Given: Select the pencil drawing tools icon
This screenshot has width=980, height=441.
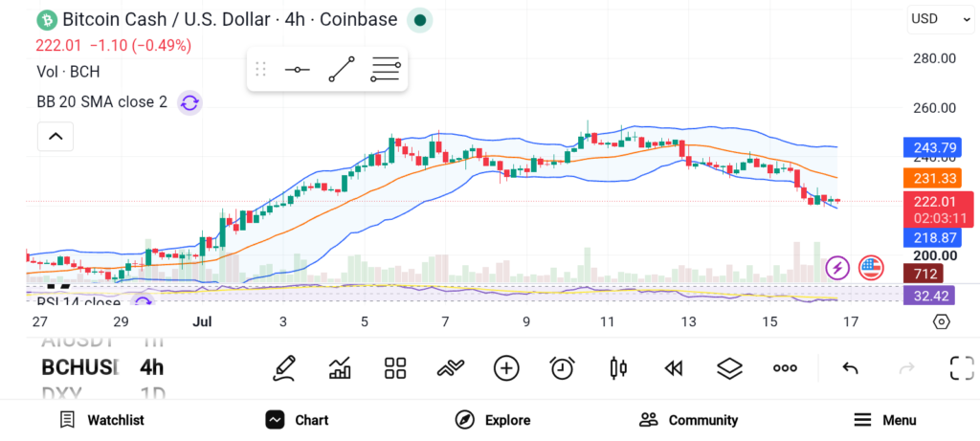Looking at the screenshot, I should (284, 368).
